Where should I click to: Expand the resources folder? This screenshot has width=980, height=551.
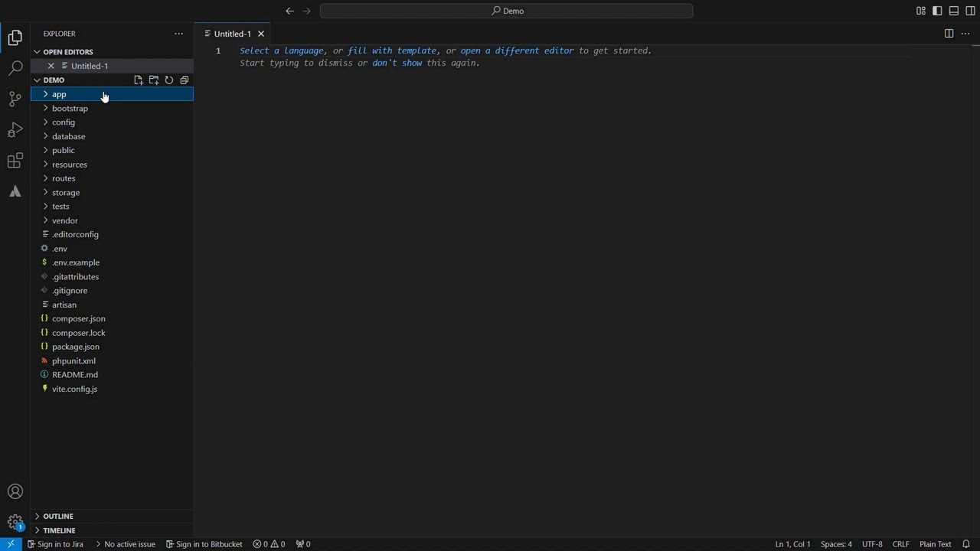pos(112,165)
